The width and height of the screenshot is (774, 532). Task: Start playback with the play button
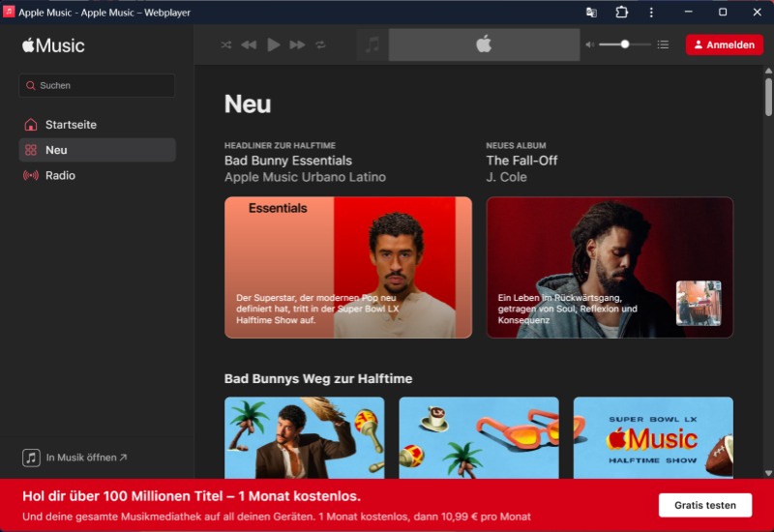tap(274, 44)
